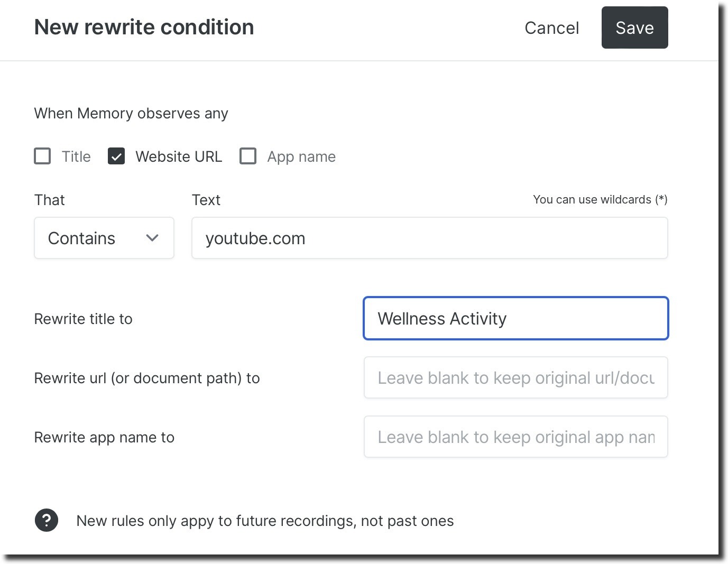Enable the Title checkbox
The image size is (728, 564).
pos(42,156)
